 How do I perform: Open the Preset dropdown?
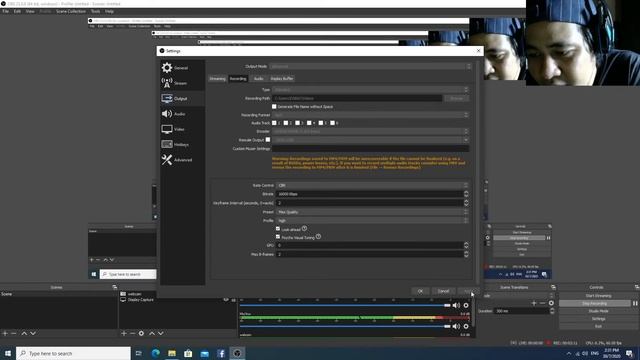coord(372,212)
